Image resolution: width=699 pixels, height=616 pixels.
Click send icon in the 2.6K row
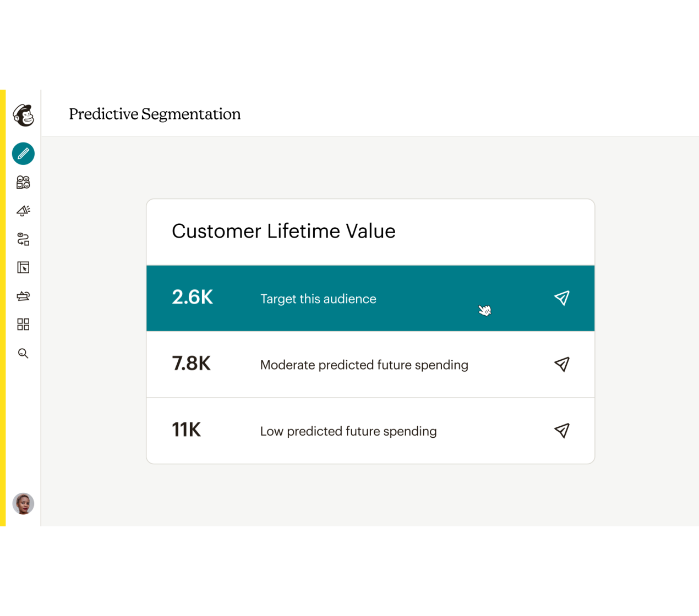point(561,298)
